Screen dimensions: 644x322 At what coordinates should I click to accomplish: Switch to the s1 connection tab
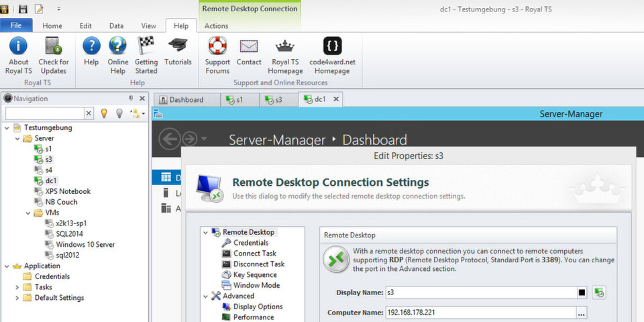[240, 99]
